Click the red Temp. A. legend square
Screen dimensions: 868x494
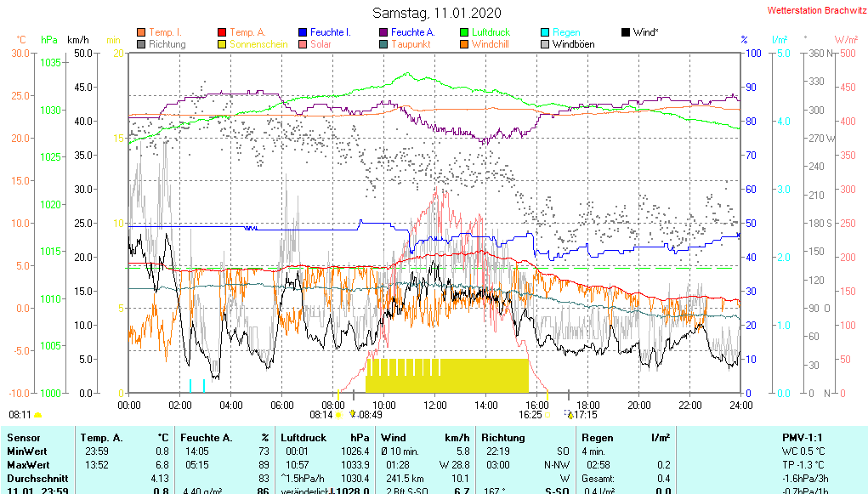coord(223,32)
